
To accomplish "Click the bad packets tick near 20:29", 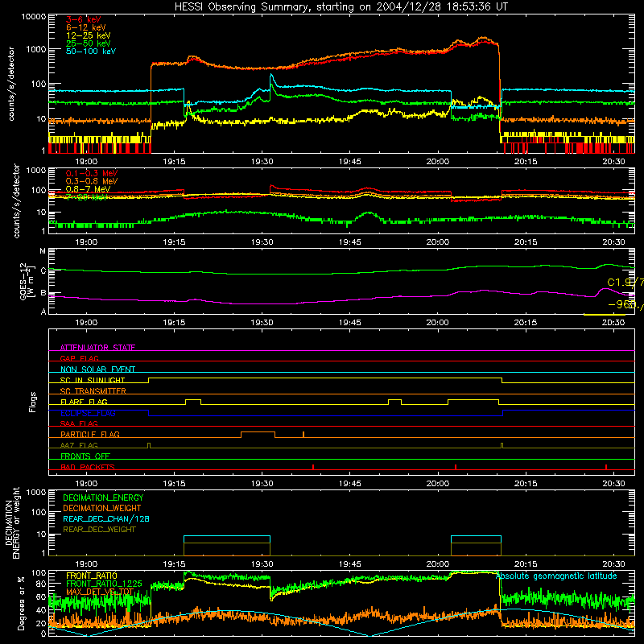I will (606, 467).
